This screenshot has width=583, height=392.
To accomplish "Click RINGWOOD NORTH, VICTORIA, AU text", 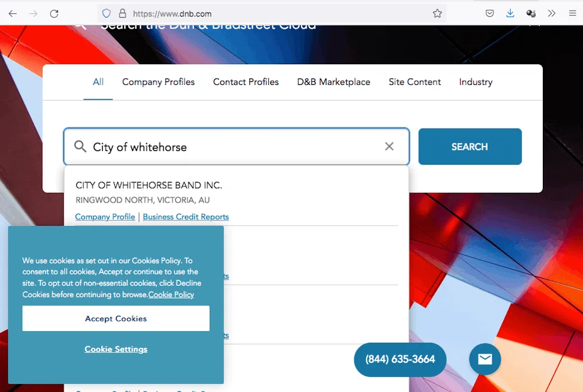I will tap(143, 200).
